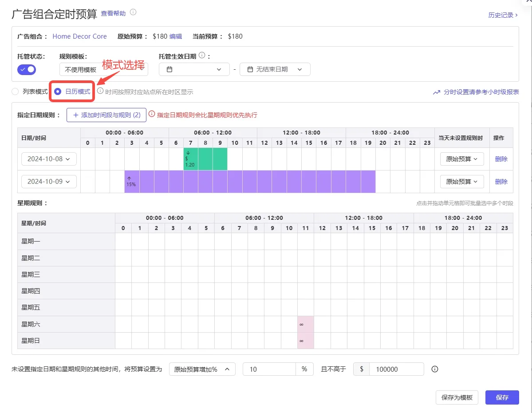Click the info icon next to 时间按照对应站点所在时区显示
This screenshot has height=413, width=532.
point(100,91)
